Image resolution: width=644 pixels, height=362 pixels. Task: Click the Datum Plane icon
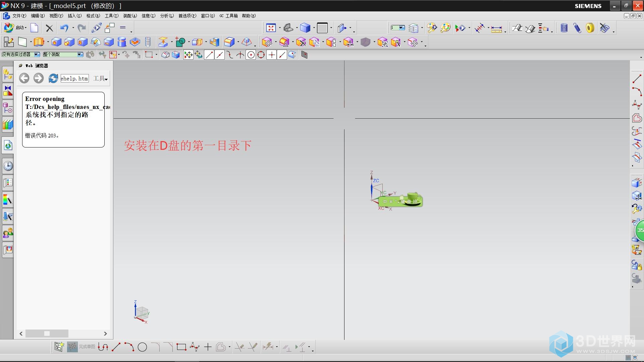point(22,42)
